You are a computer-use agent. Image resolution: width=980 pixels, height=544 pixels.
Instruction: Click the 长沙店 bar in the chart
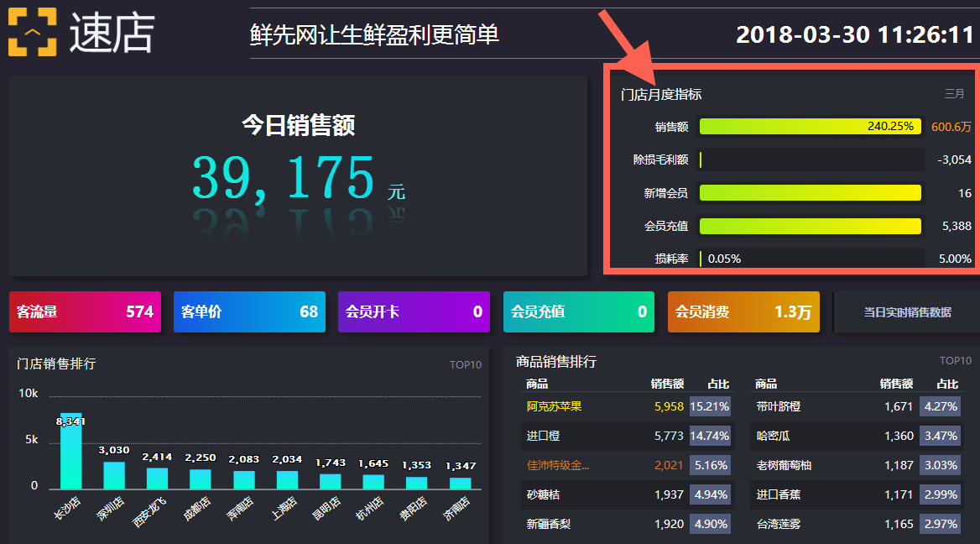click(71, 452)
